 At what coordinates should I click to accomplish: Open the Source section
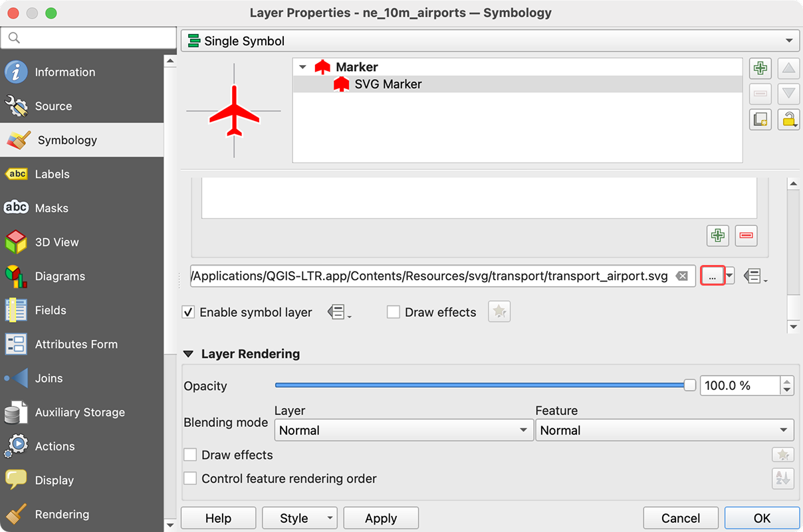[82, 106]
